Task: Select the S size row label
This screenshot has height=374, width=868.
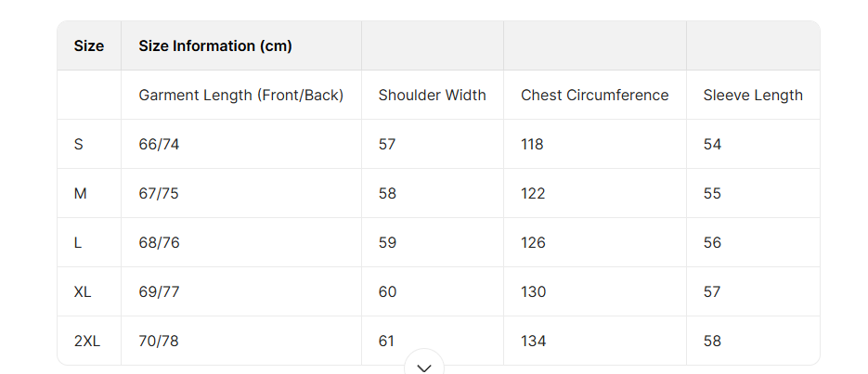Action: 78,144
